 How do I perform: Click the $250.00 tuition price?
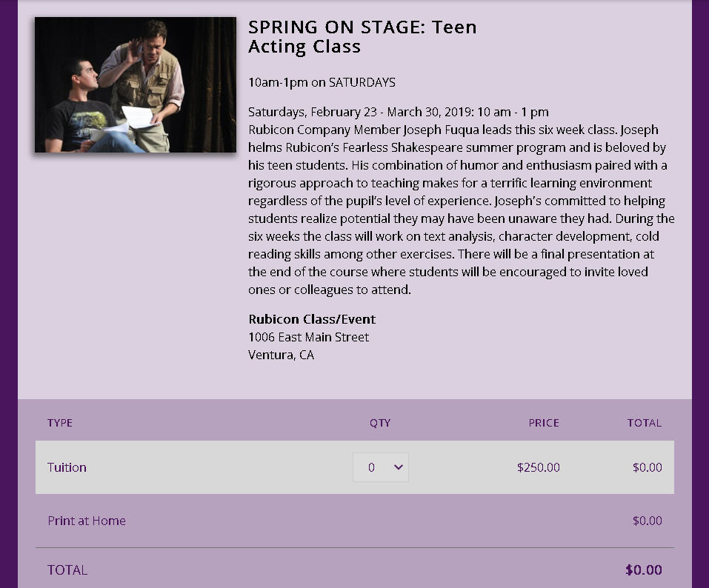[539, 467]
